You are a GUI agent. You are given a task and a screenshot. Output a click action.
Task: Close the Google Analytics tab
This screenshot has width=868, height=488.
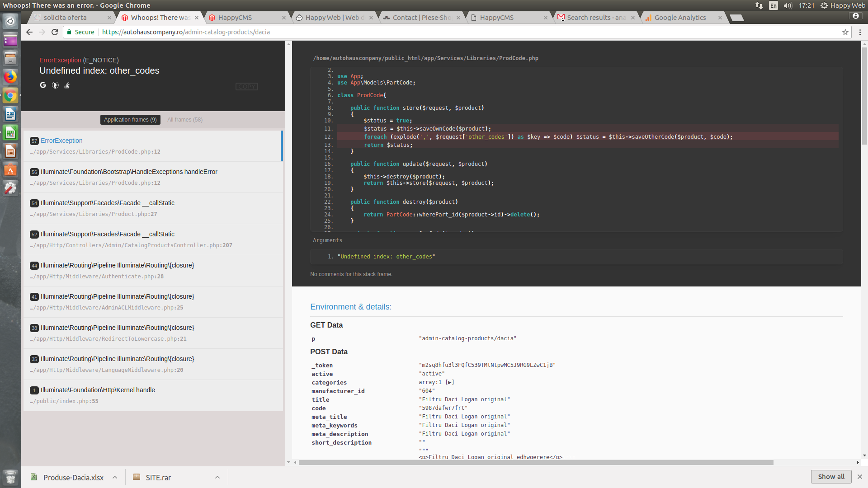(720, 18)
